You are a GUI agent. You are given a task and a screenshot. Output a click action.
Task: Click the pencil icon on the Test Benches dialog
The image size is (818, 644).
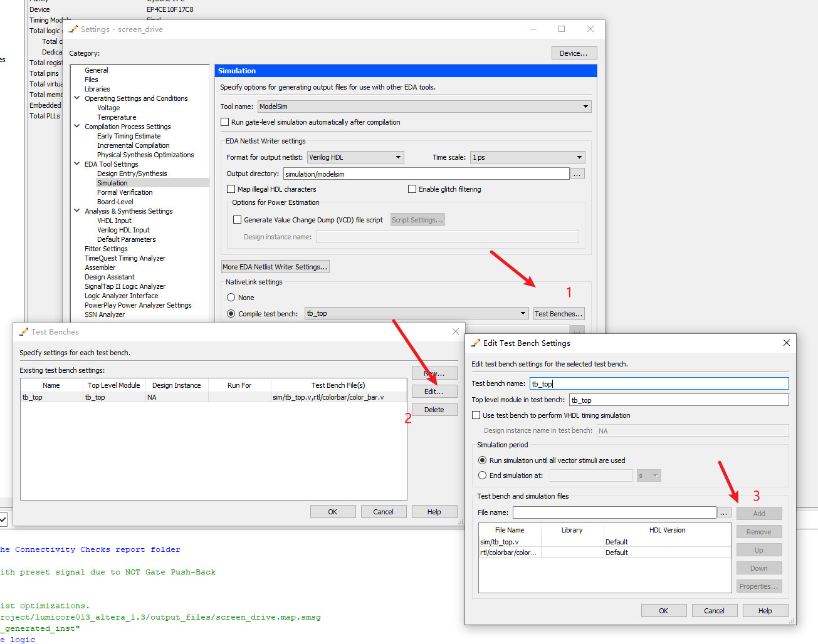pos(24,331)
